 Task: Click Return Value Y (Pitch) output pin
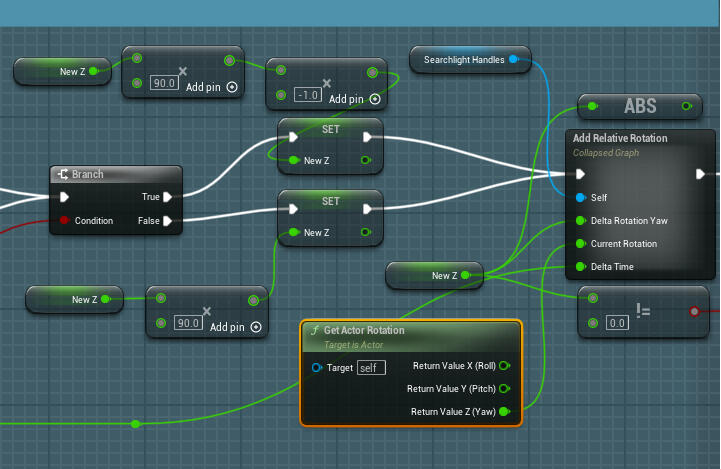[x=504, y=388]
